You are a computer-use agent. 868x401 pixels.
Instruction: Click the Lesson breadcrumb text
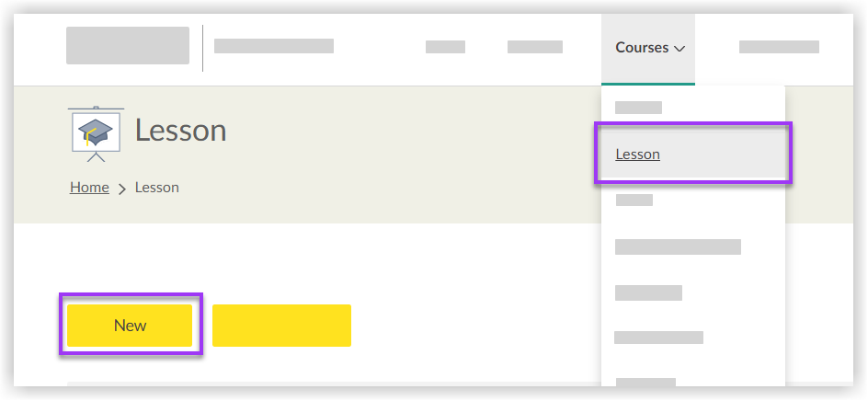(157, 188)
